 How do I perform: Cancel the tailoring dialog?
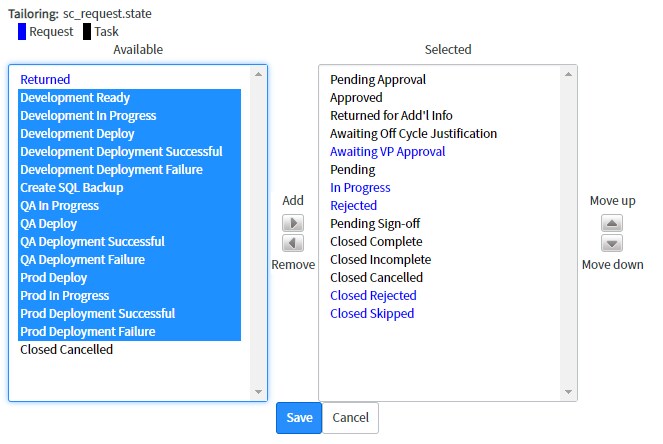coord(350,418)
